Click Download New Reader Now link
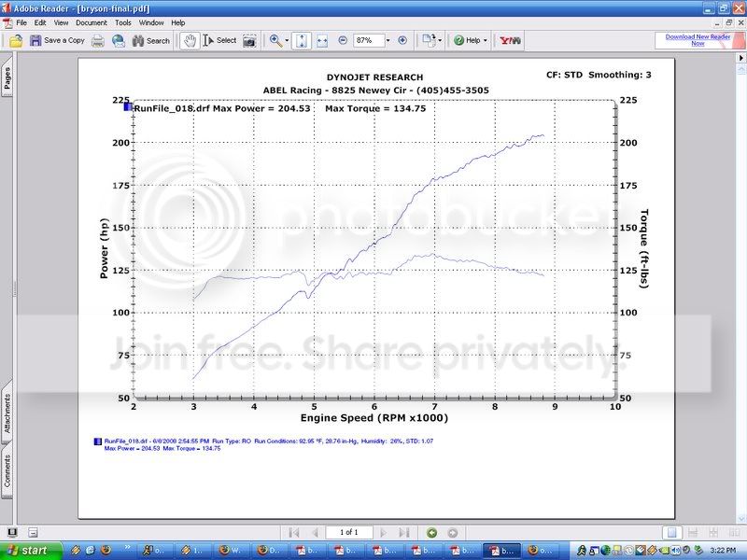The height and width of the screenshot is (560, 747). point(698,40)
